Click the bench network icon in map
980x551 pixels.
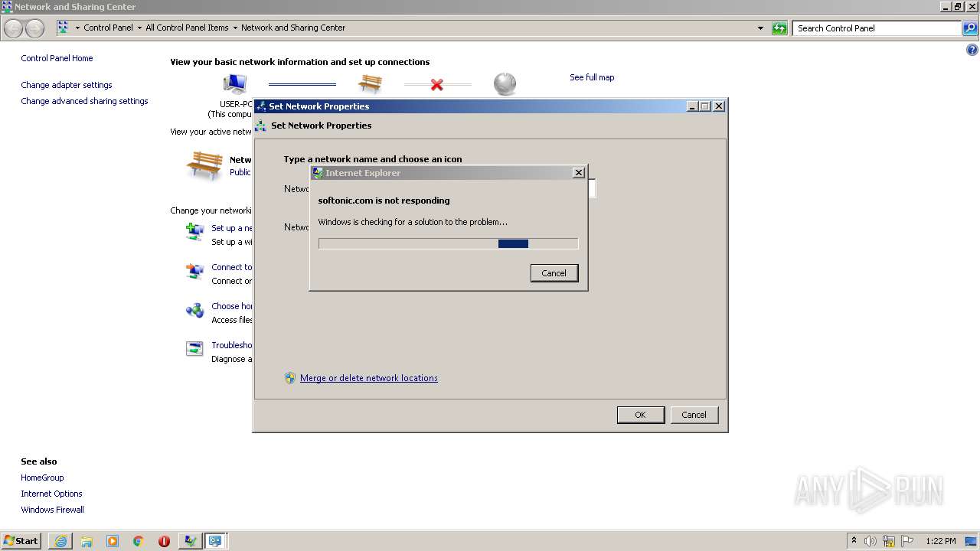[370, 83]
